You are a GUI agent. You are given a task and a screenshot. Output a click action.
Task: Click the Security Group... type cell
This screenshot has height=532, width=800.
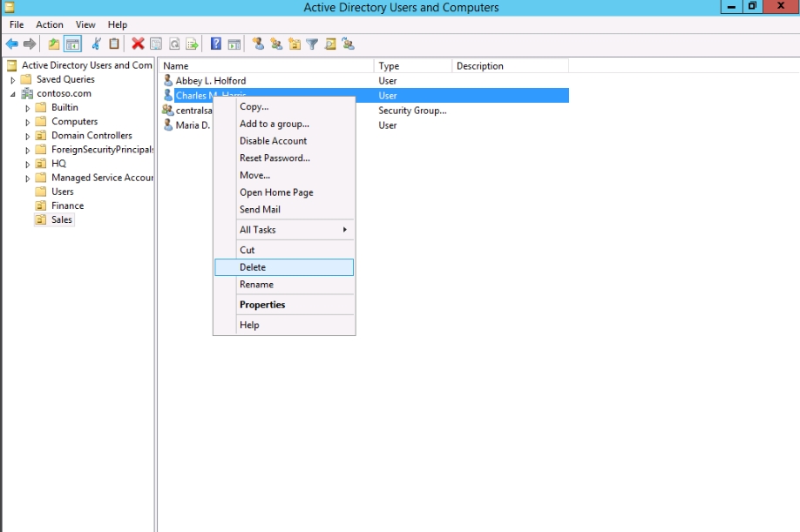click(412, 111)
